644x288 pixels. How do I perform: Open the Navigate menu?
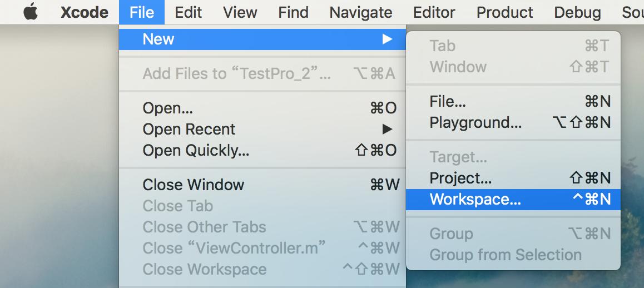click(x=360, y=12)
